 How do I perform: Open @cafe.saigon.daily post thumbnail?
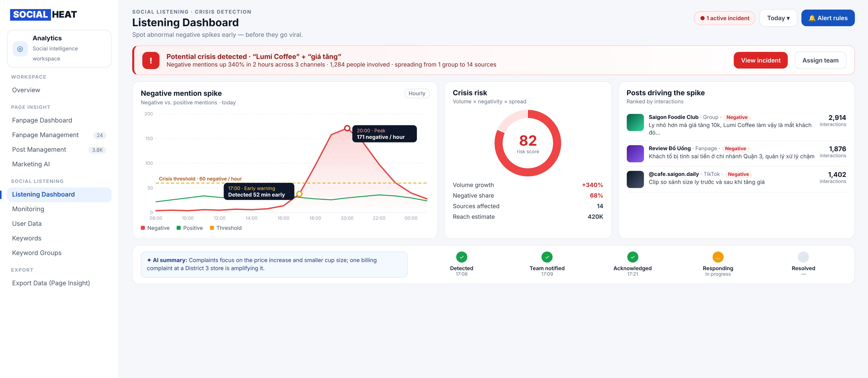click(635, 179)
